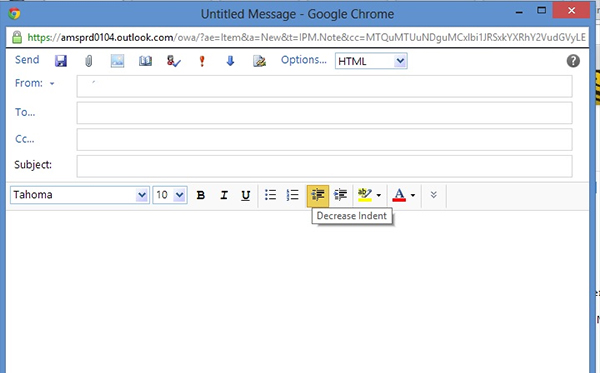Insert a picture using image icon
Viewport: 600px width, 373px height.
[117, 61]
